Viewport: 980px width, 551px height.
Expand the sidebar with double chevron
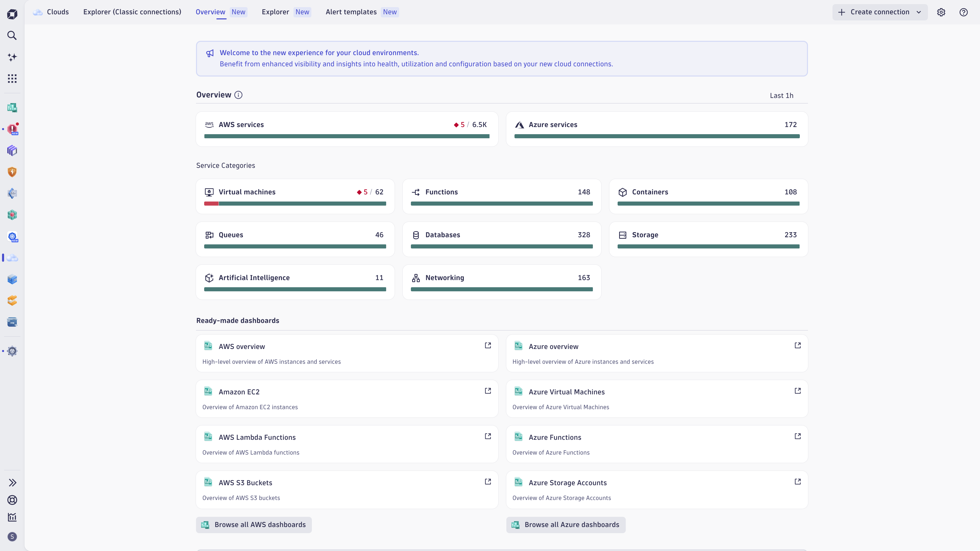12,483
